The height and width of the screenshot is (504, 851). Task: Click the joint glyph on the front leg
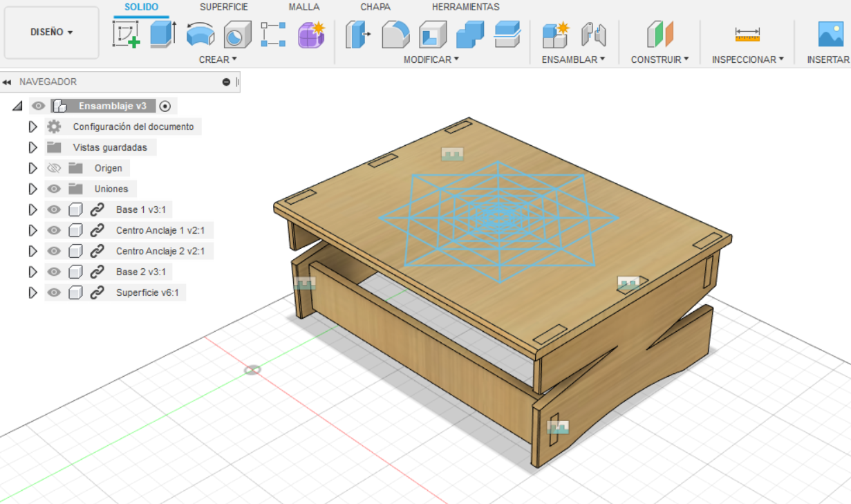pyautogui.click(x=557, y=427)
